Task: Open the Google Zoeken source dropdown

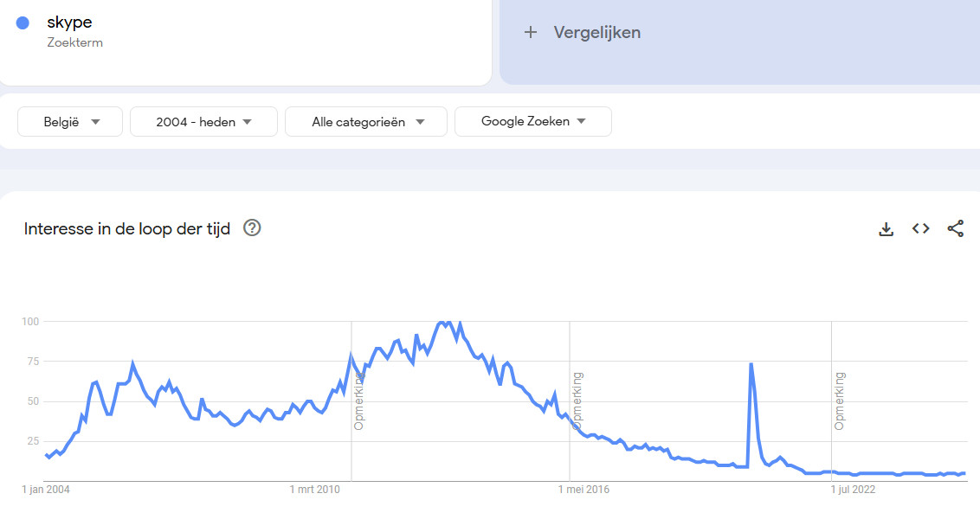Action: pyautogui.click(x=533, y=121)
